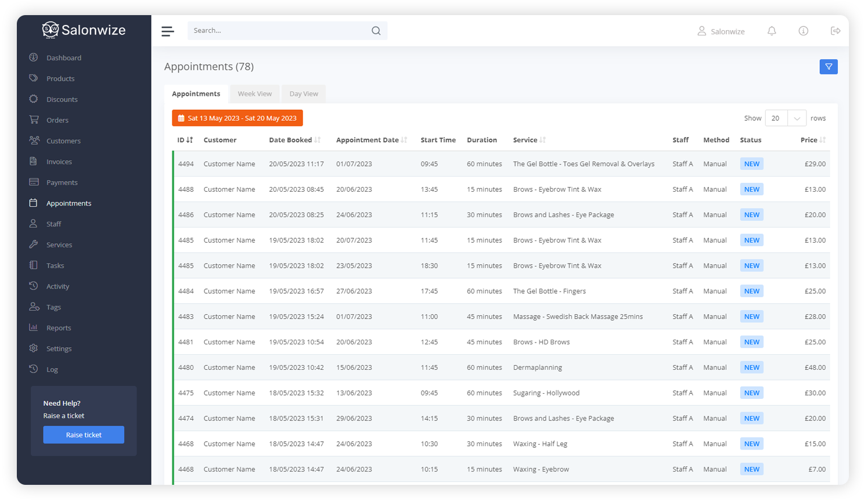Viewport: 864px width, 504px height.
Task: Open the notifications bell
Action: click(772, 31)
